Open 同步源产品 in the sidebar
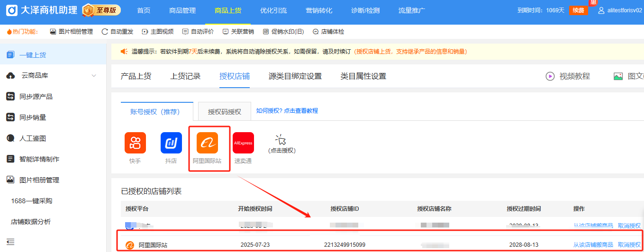The image size is (644, 252). click(x=36, y=97)
